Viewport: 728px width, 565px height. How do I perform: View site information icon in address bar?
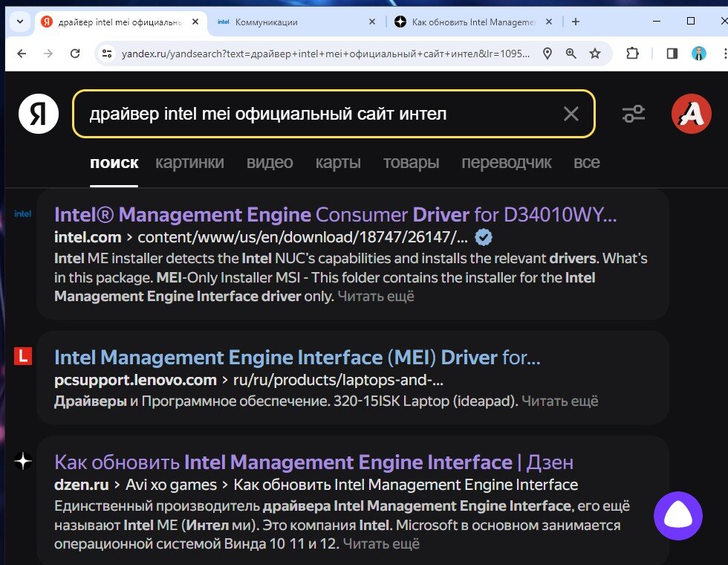[x=107, y=54]
